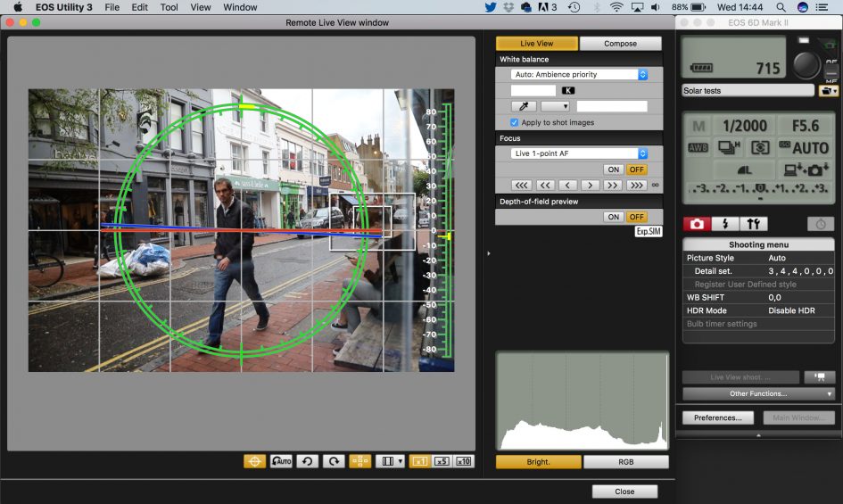
Task: Rotate live view counterclockwise
Action: [x=306, y=461]
